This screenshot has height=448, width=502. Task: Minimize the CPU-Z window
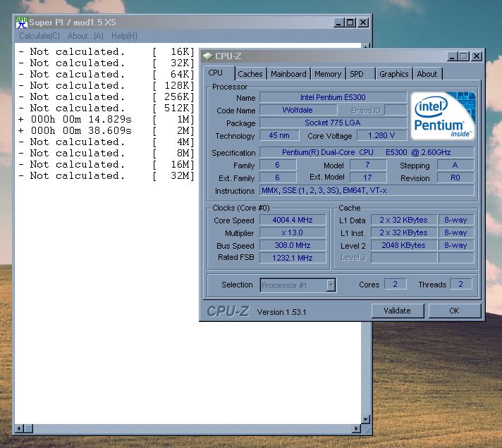point(452,56)
